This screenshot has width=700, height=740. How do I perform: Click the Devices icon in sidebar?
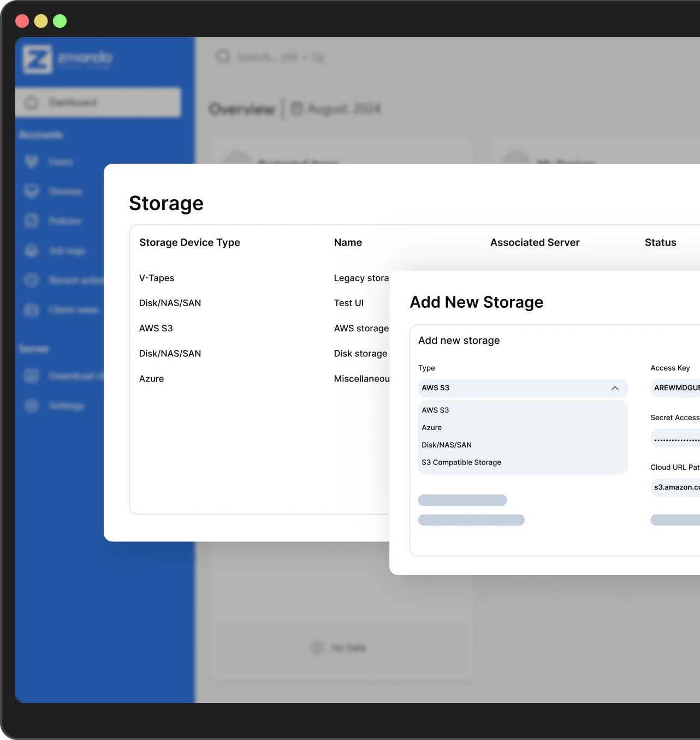32,191
